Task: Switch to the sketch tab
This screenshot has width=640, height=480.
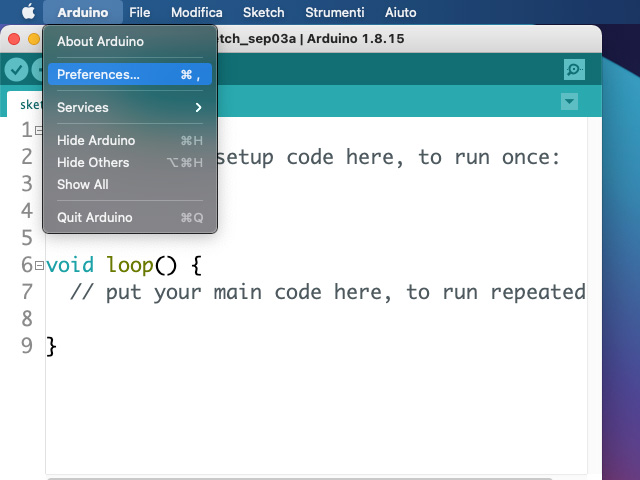Action: click(27, 104)
